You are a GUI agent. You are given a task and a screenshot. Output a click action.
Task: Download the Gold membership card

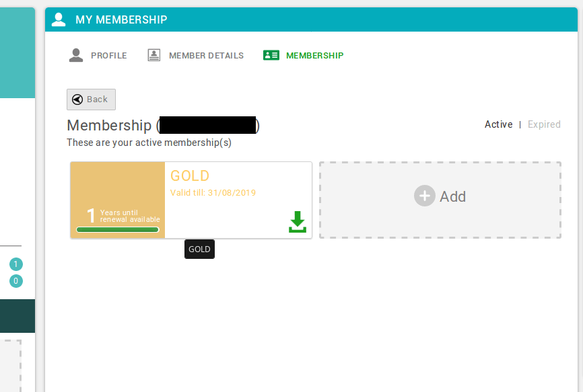(298, 222)
